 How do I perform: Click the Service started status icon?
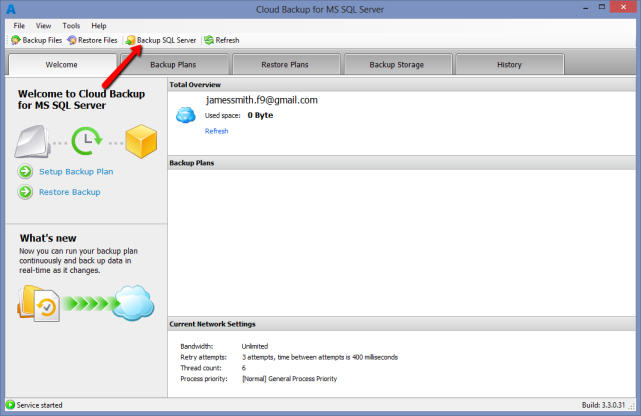pos(10,405)
